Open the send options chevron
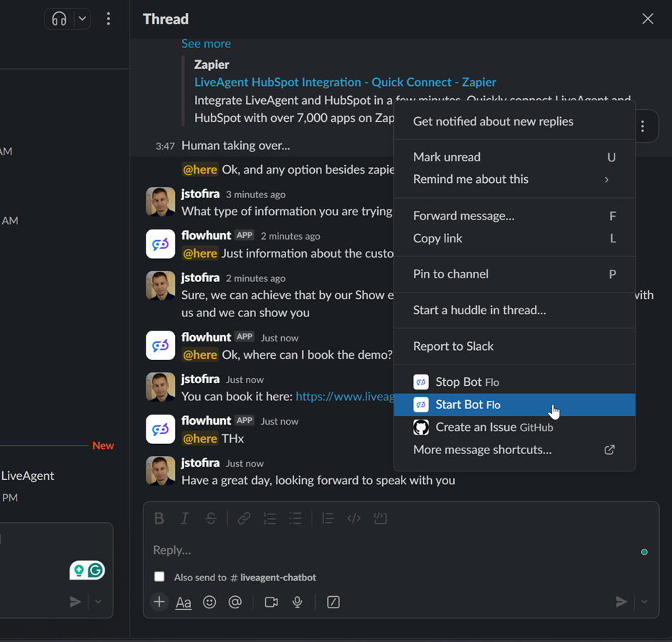The height and width of the screenshot is (642, 672). (x=643, y=602)
